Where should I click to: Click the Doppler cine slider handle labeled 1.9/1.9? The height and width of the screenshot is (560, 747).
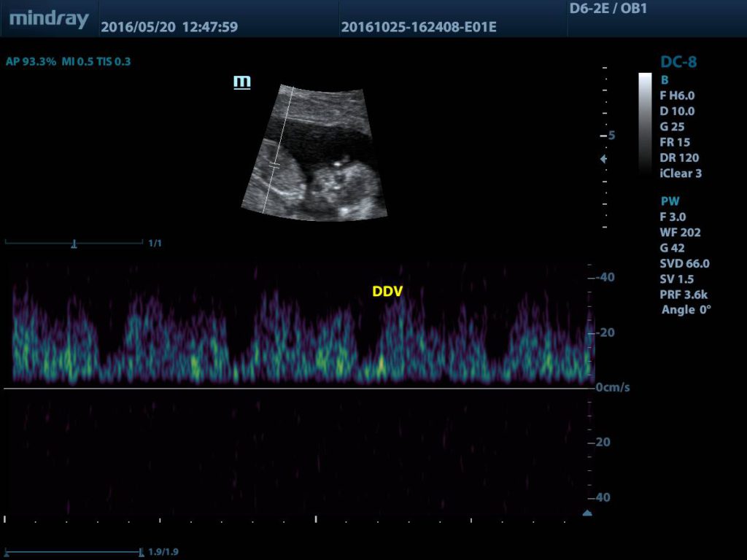click(x=139, y=552)
